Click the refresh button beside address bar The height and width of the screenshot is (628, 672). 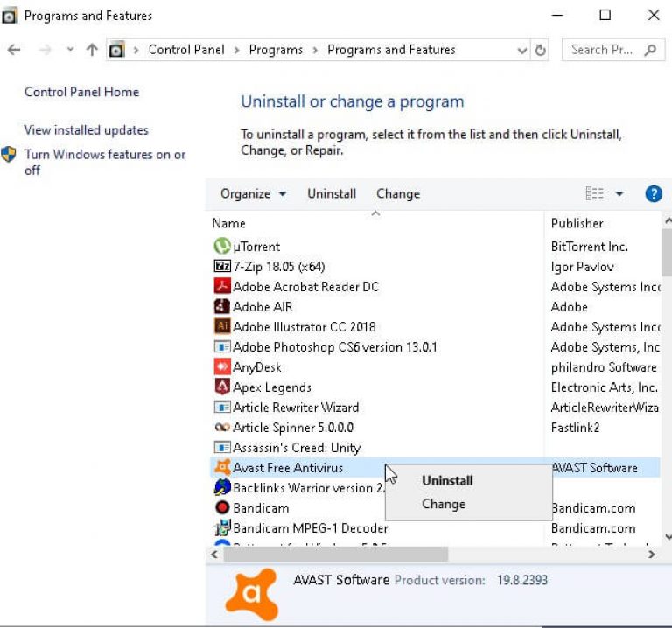click(541, 50)
